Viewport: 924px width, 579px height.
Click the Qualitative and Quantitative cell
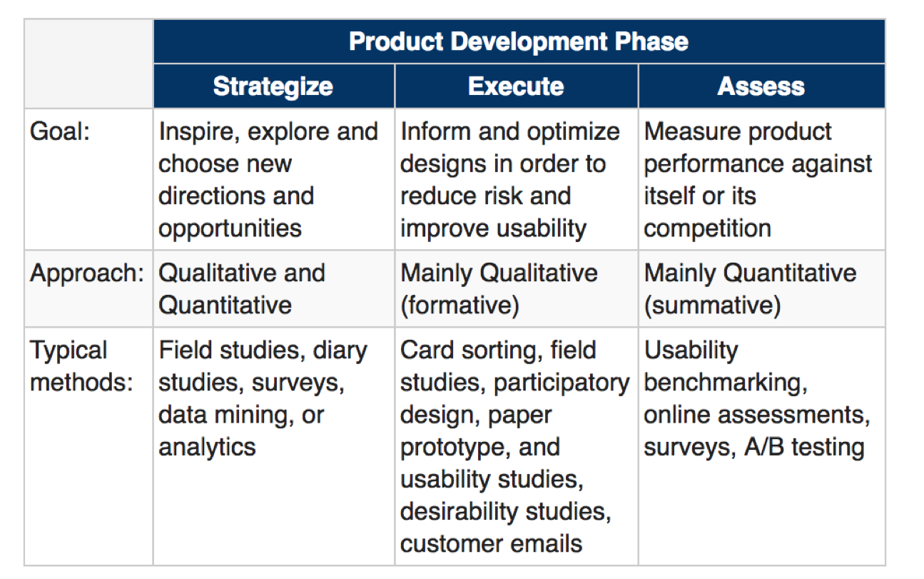coord(241,288)
